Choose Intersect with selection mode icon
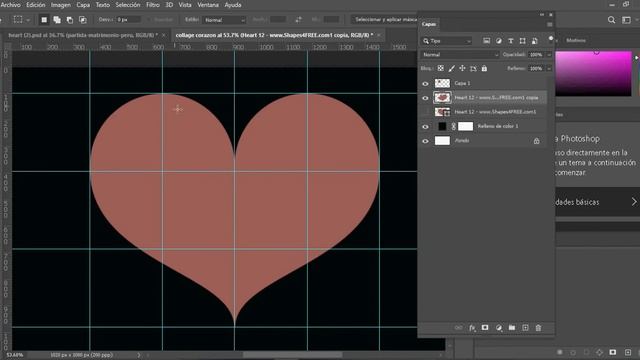This screenshot has width=640, height=360. pyautogui.click(x=83, y=20)
